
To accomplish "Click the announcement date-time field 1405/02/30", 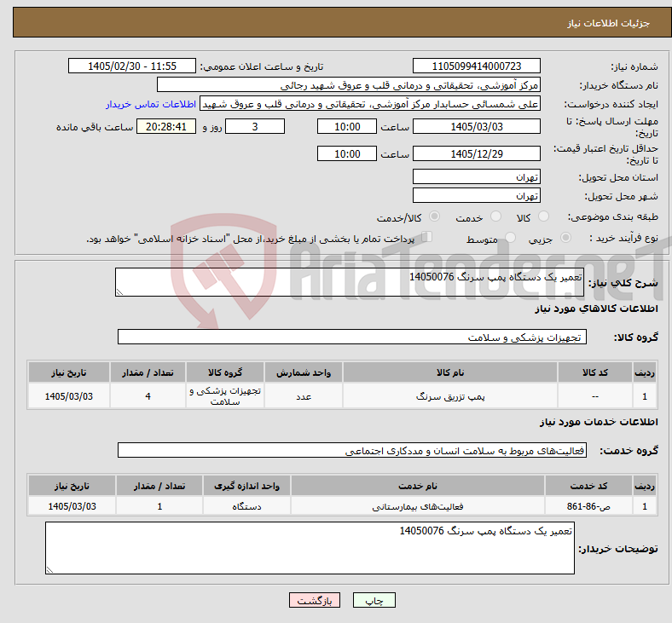I will coord(132,66).
